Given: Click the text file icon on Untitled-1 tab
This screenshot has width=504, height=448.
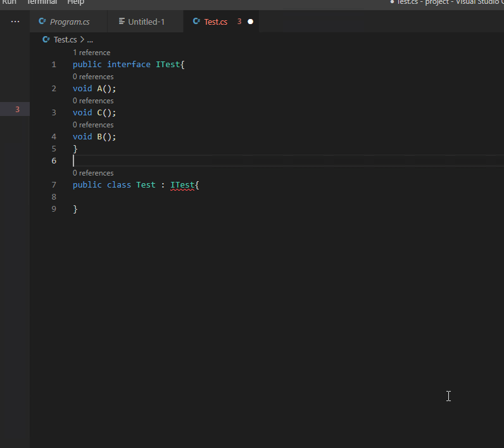Looking at the screenshot, I should [122, 21].
